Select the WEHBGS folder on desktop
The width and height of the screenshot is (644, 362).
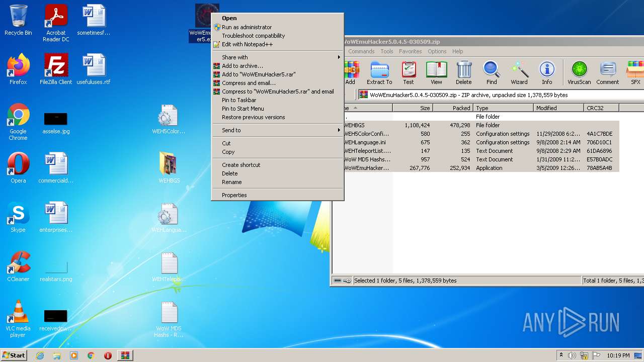point(169,168)
